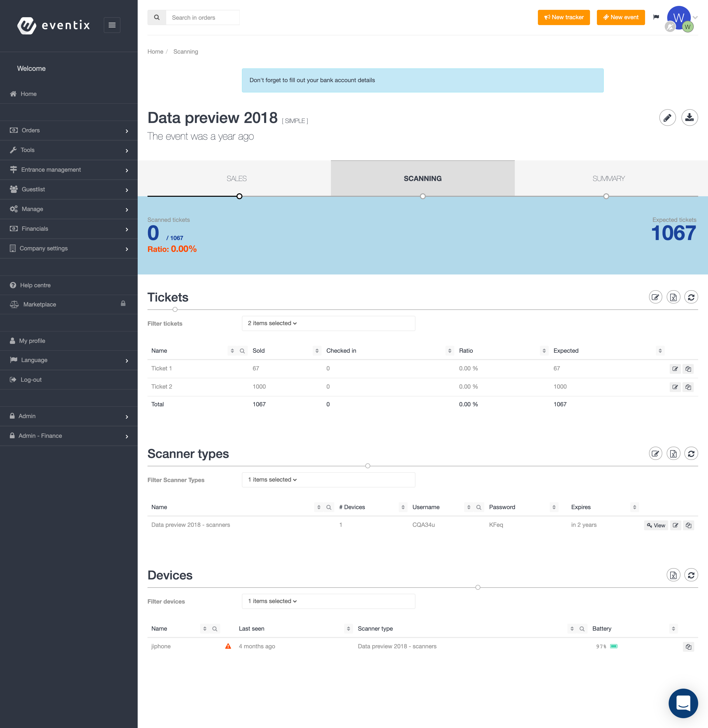The image size is (708, 728).
Task: Toggle the sidebar hamburger menu
Action: (x=112, y=25)
